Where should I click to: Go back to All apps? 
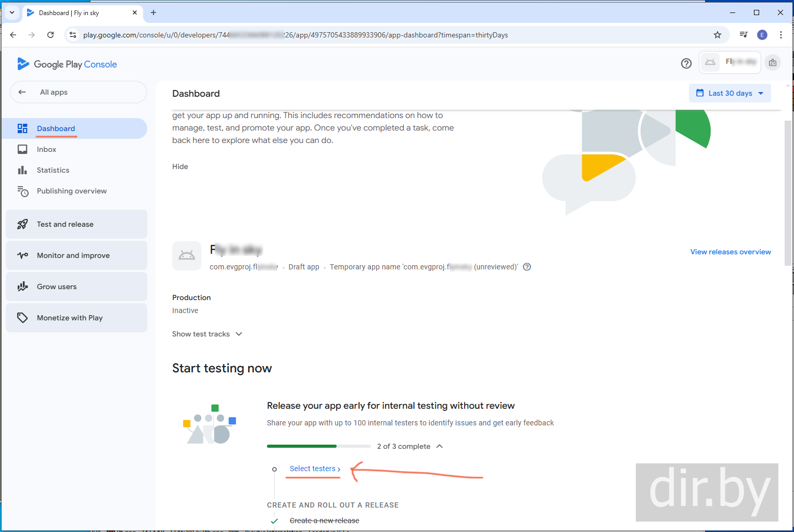pyautogui.click(x=79, y=92)
